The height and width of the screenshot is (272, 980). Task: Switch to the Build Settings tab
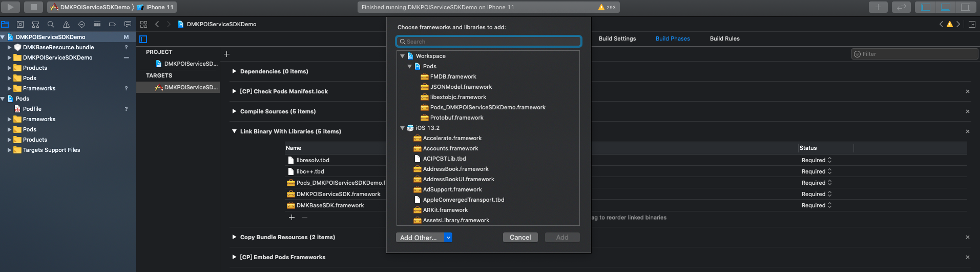(x=617, y=38)
